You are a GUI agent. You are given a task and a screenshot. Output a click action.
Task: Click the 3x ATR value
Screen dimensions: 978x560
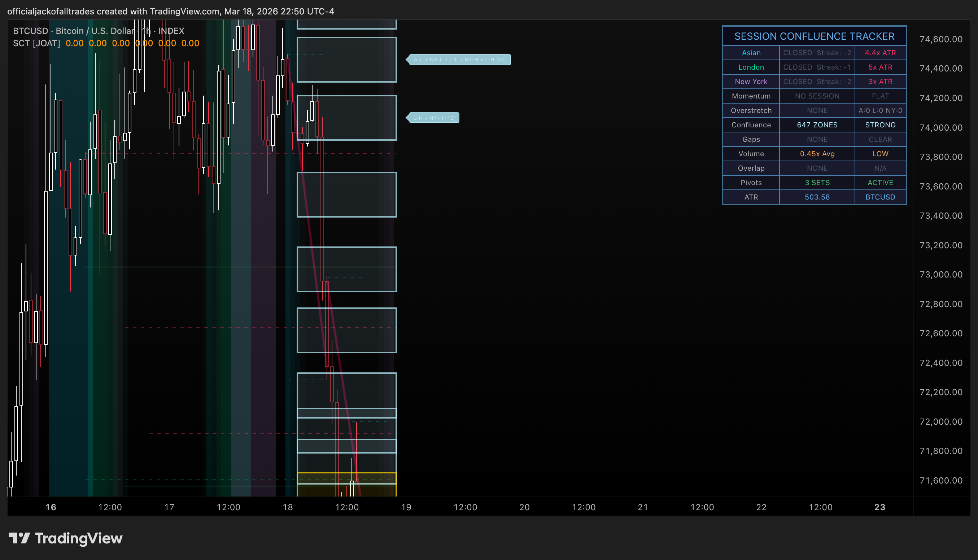tap(880, 82)
